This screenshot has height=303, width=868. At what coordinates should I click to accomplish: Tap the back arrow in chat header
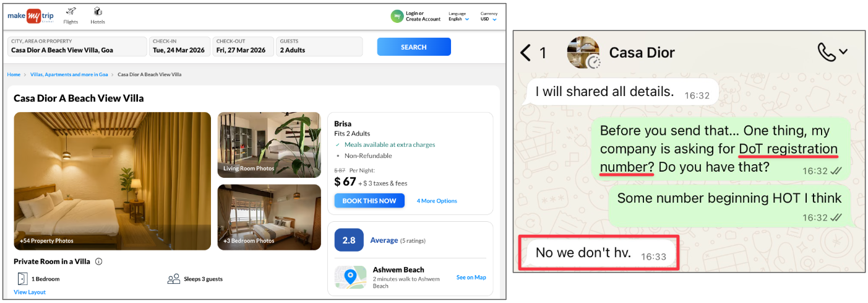526,53
